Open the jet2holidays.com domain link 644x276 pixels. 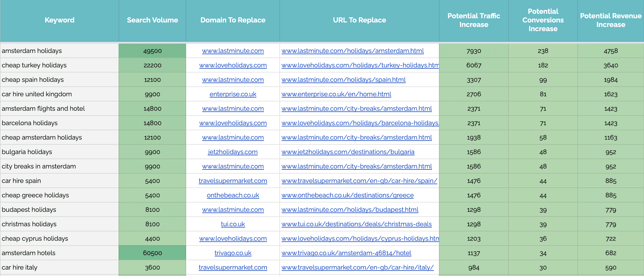pos(233,152)
